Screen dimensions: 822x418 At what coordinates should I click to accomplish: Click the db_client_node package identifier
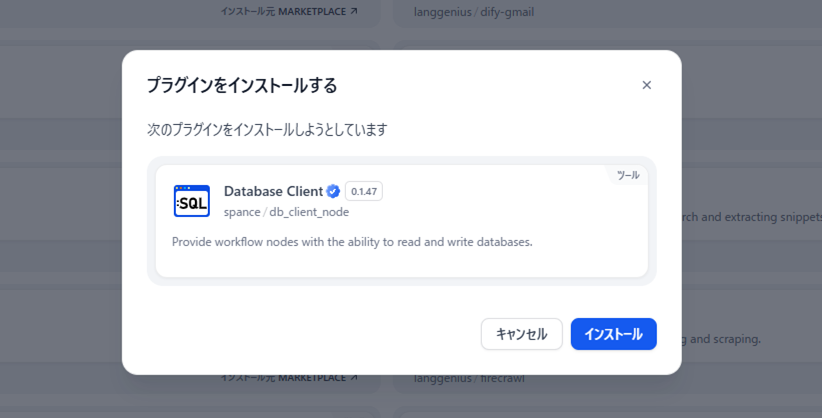pyautogui.click(x=309, y=212)
